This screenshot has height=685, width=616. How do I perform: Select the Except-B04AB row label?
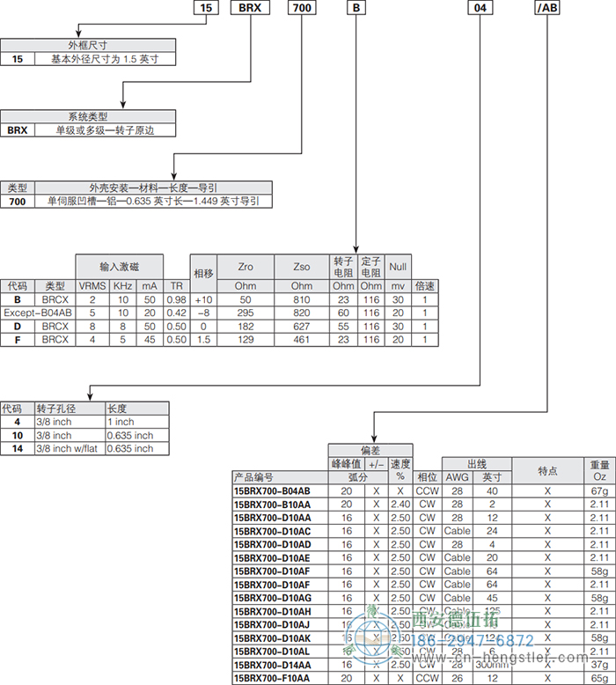pyautogui.click(x=38, y=313)
